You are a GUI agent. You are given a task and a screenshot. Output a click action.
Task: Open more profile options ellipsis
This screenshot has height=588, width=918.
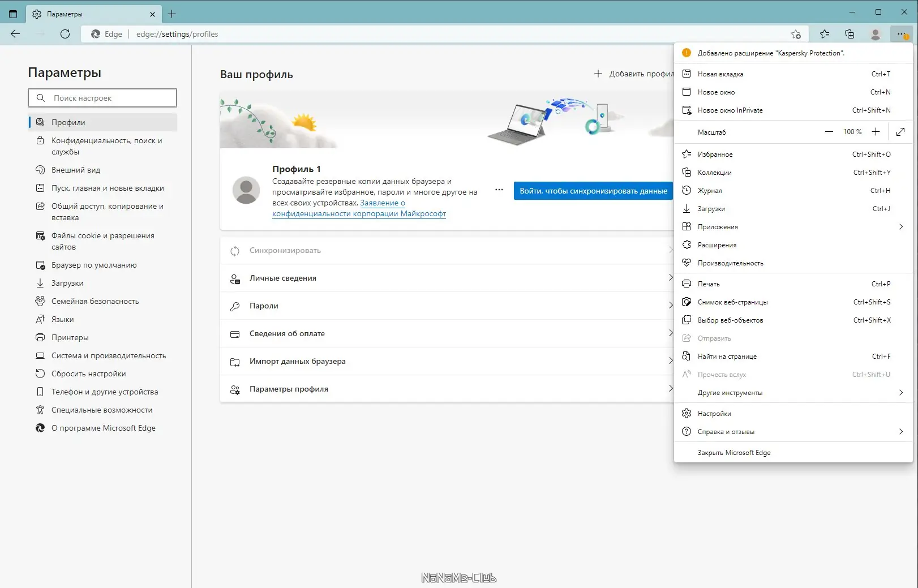pos(499,190)
